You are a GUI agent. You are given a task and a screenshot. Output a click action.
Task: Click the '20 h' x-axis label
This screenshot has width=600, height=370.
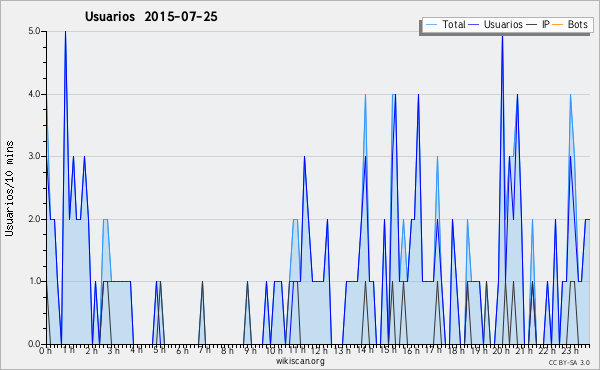click(501, 350)
